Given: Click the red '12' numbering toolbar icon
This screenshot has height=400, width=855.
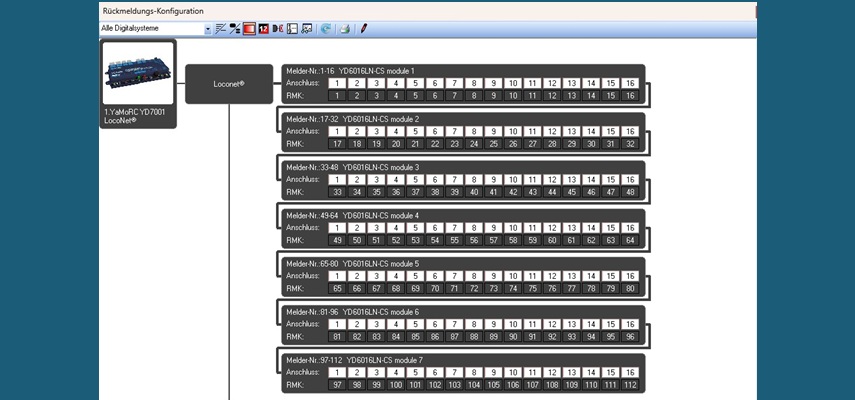Looking at the screenshot, I should pos(263,29).
